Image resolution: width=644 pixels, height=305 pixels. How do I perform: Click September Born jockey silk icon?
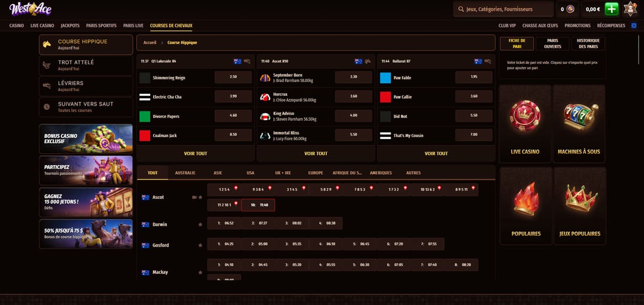point(265,78)
